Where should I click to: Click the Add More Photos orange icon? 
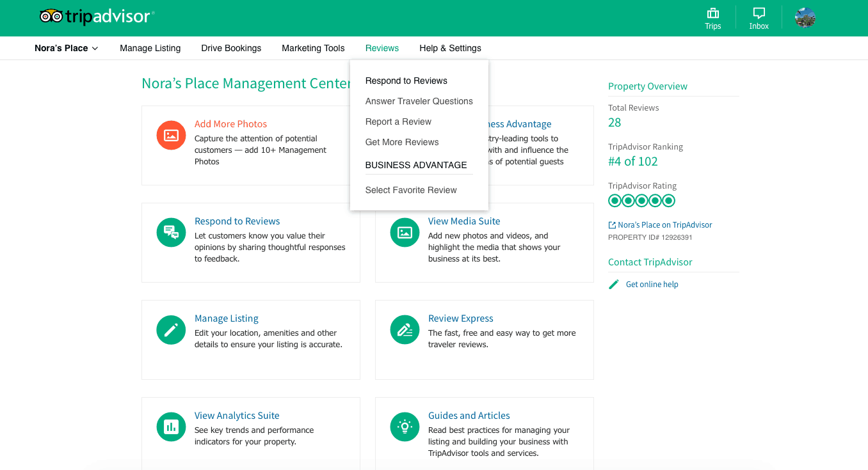171,135
